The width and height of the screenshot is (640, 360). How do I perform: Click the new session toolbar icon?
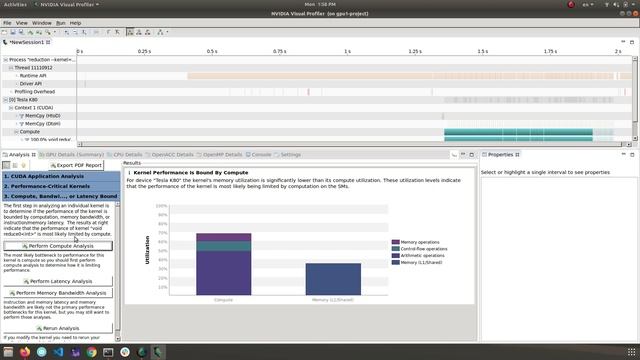4,32
